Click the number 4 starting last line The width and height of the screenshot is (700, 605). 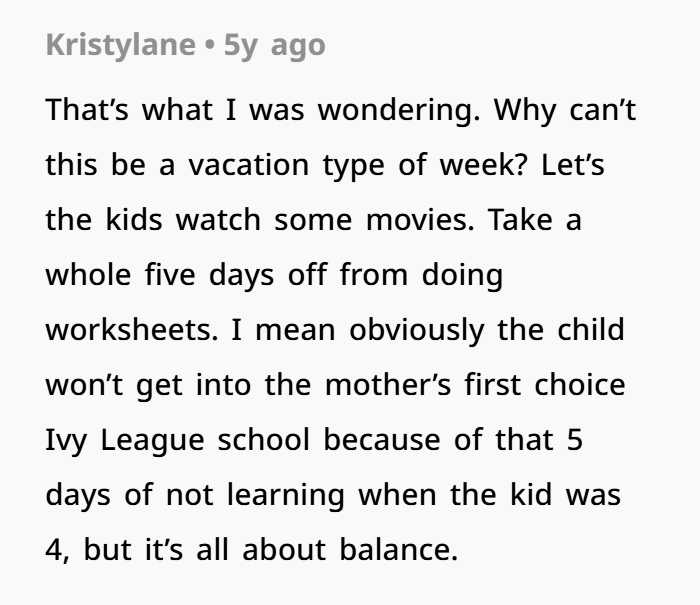tap(54, 550)
